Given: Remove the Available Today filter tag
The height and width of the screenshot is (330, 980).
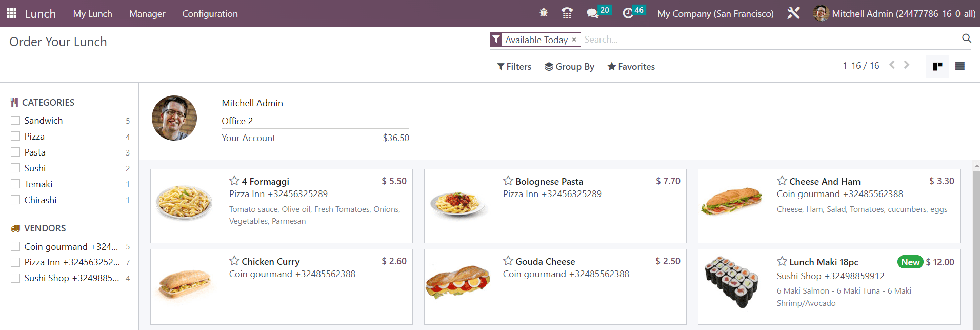Looking at the screenshot, I should click(x=574, y=40).
